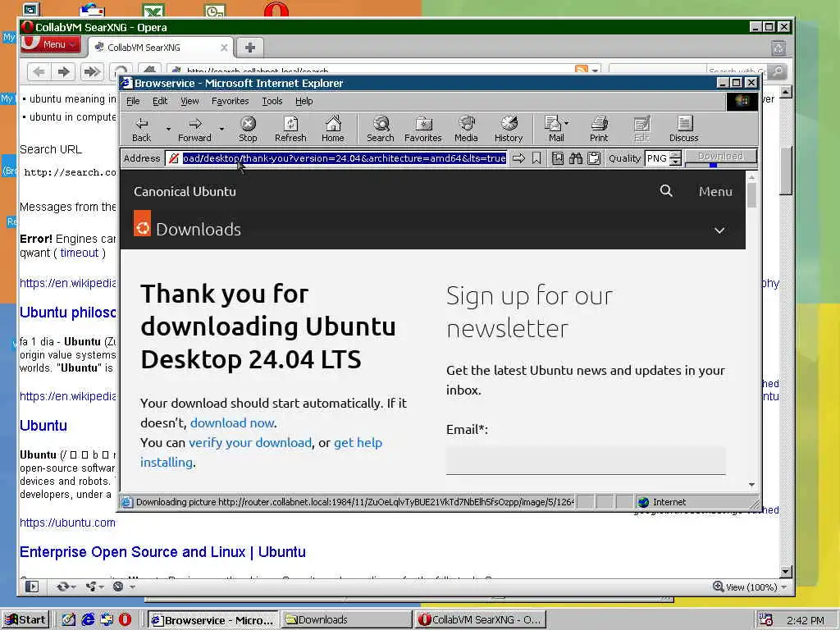
Task: Open the Menu on Ubuntu page header
Action: [x=715, y=191]
